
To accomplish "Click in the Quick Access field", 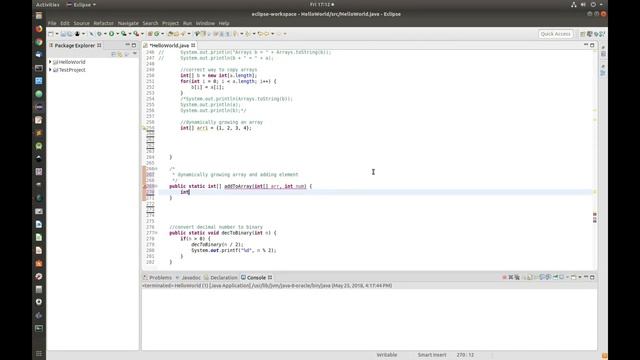I will tap(556, 34).
